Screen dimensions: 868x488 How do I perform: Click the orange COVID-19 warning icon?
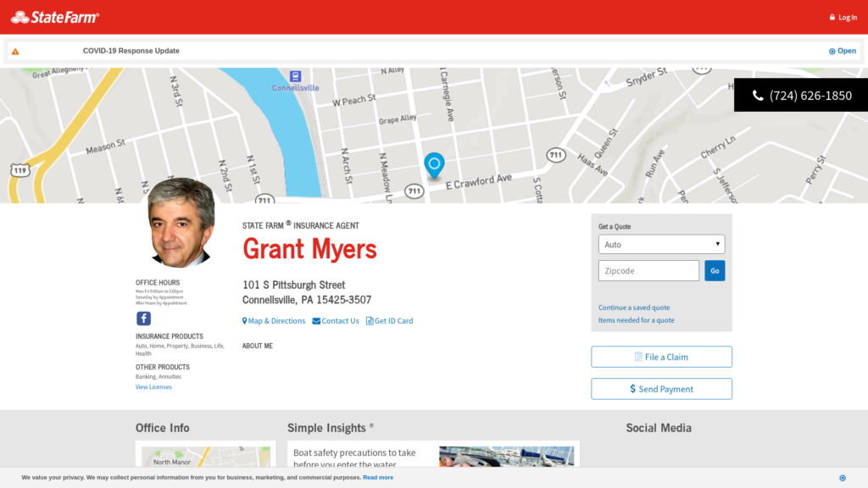click(x=15, y=51)
